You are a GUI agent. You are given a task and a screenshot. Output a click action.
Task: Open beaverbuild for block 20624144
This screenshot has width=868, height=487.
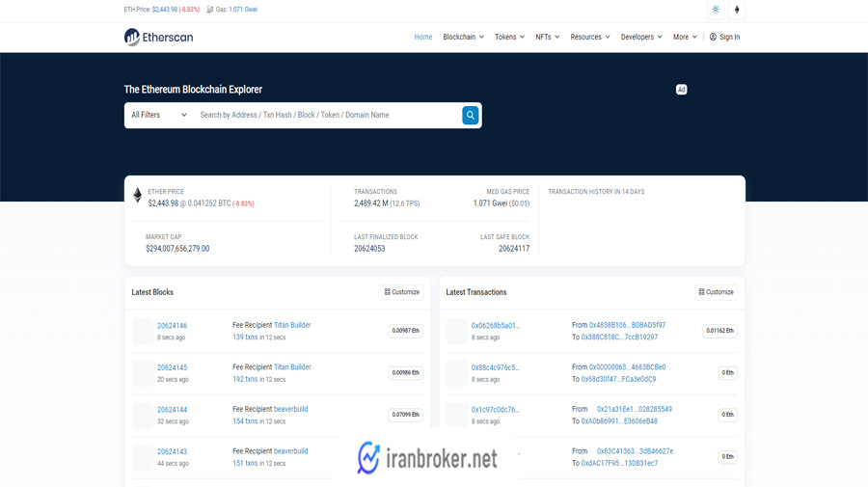coord(290,409)
